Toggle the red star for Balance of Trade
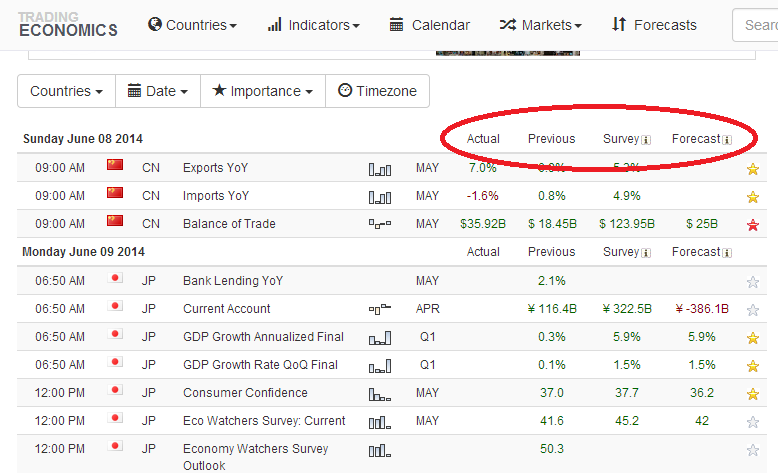This screenshot has height=473, width=778. [753, 225]
